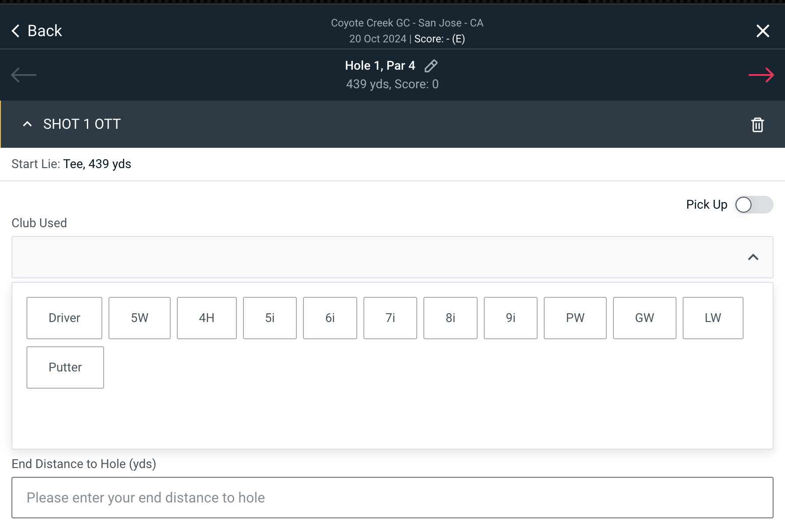
Task: Choose the 4H hybrid club
Action: [206, 318]
